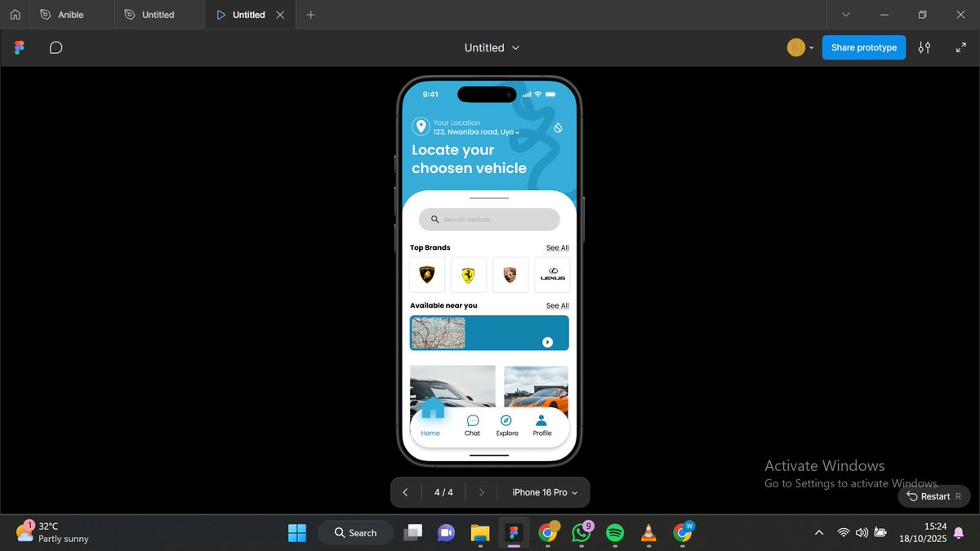Open Task View in taskbar
The height and width of the screenshot is (551, 980).
tap(413, 532)
